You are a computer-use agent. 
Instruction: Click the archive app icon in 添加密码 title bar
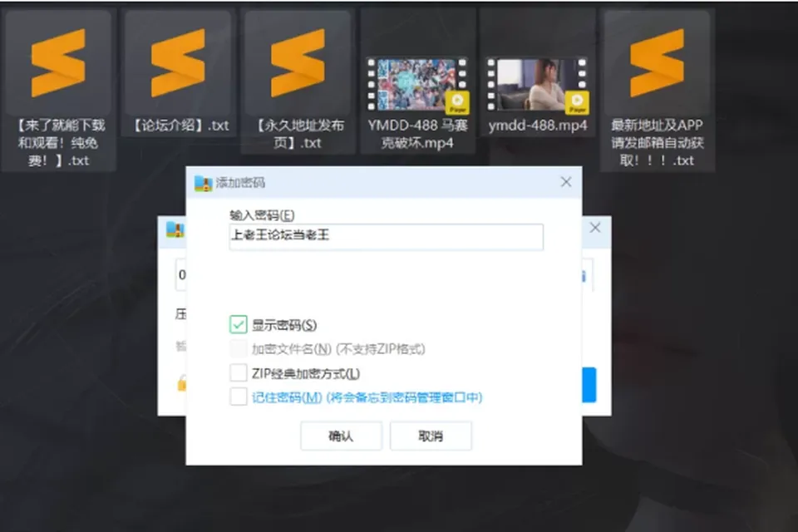pos(203,183)
